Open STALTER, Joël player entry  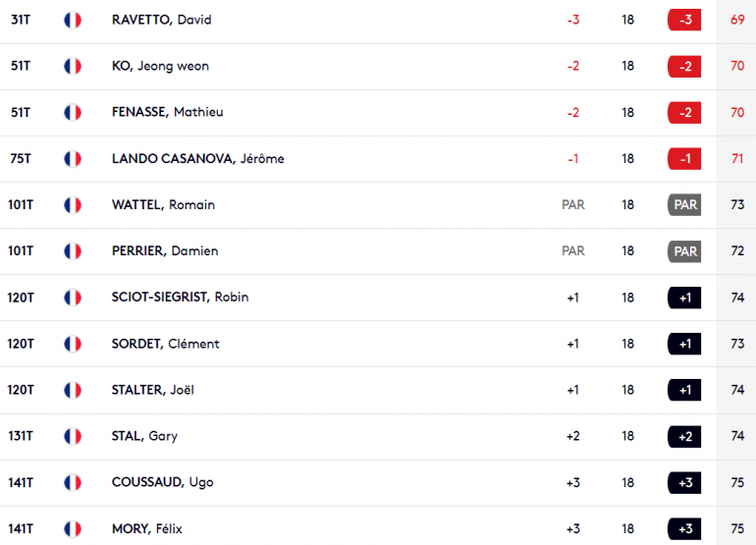pos(153,390)
